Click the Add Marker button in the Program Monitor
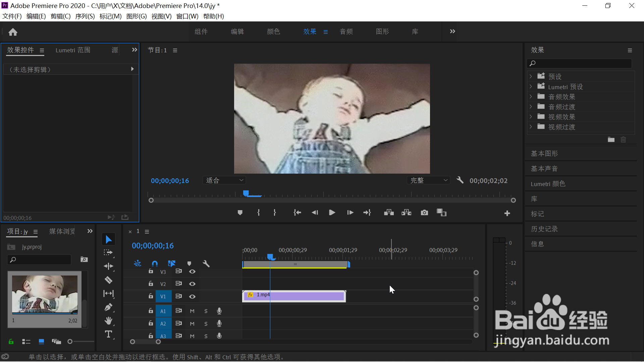Viewport: 644px width, 362px height. click(x=240, y=213)
